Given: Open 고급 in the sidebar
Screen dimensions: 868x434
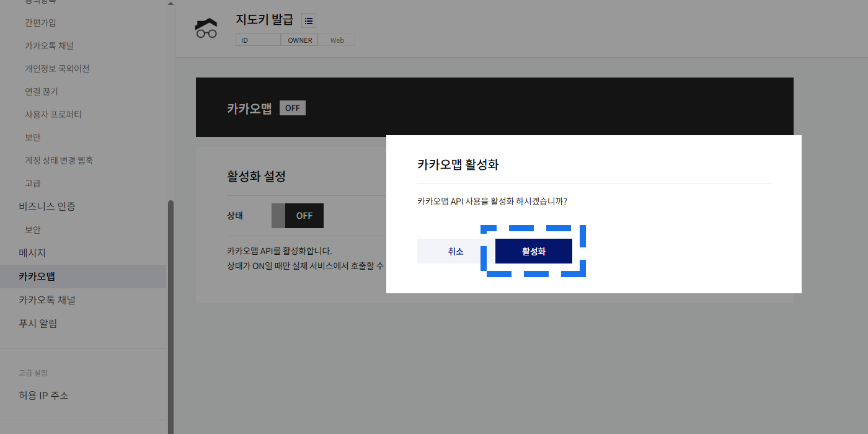Looking at the screenshot, I should [33, 184].
